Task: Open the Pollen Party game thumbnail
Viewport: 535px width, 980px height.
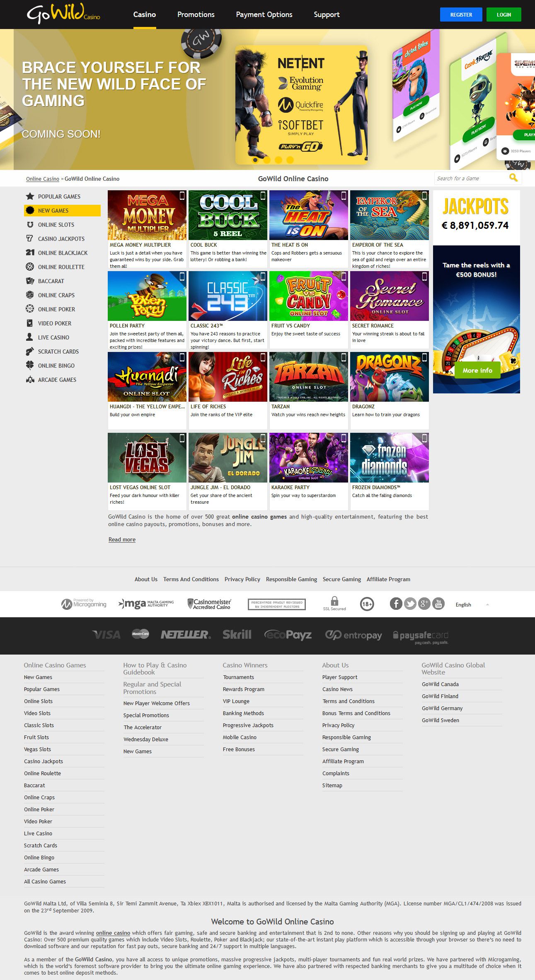Action: (147, 296)
